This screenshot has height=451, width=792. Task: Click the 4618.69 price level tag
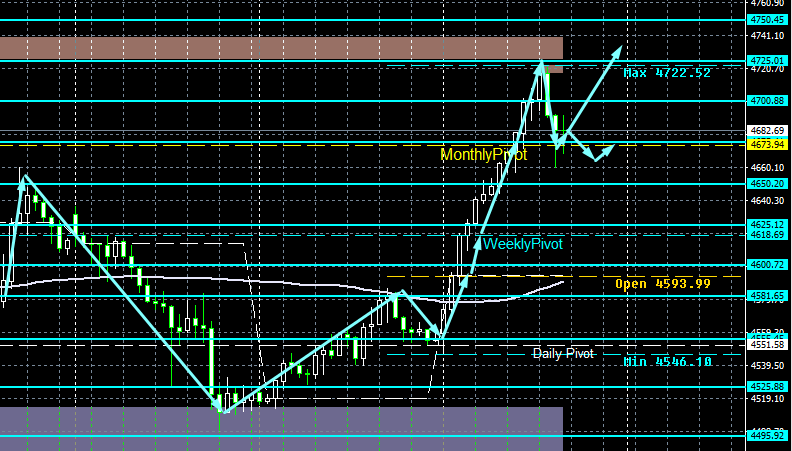(x=767, y=235)
